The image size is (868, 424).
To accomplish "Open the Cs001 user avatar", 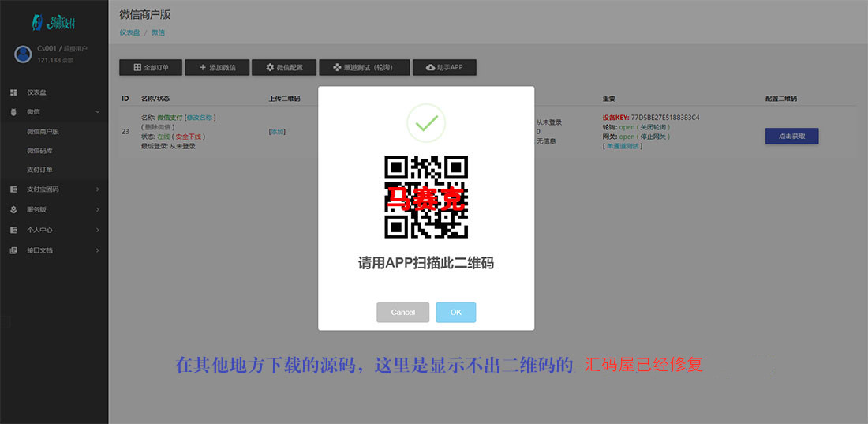I will pyautogui.click(x=23, y=54).
